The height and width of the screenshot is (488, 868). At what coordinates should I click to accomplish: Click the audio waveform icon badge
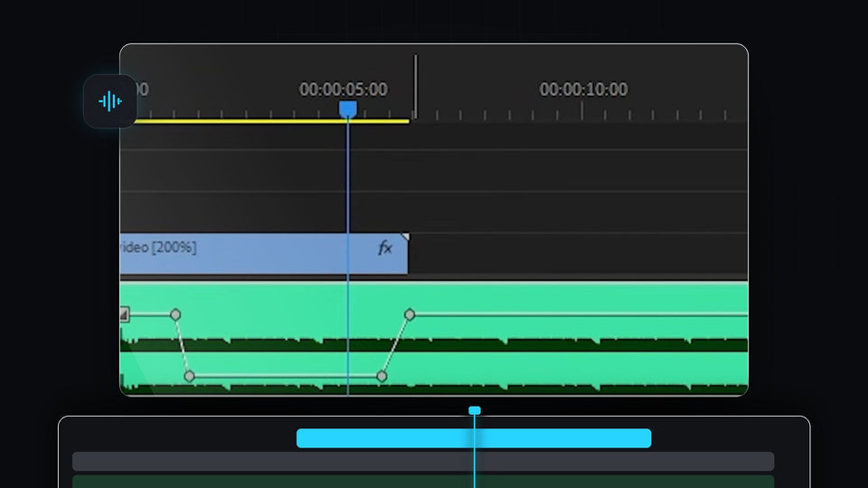click(x=110, y=101)
